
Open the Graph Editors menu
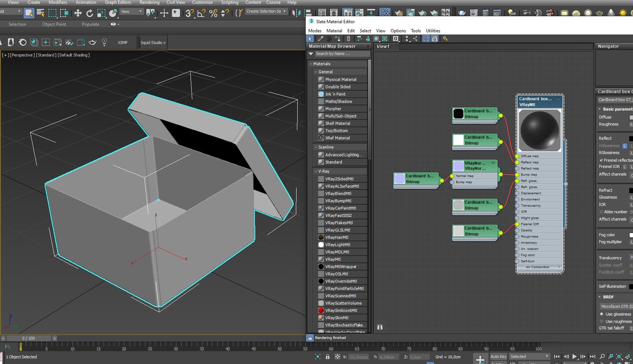coord(118,2)
